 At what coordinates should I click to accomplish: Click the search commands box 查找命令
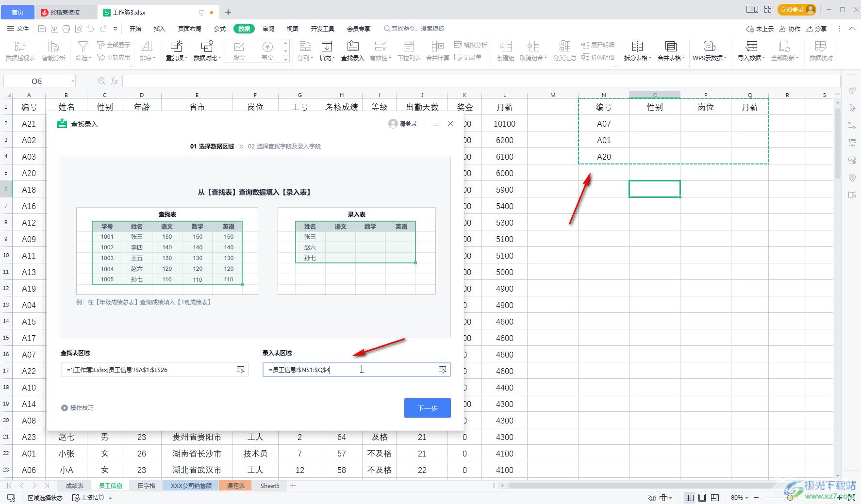click(x=414, y=29)
